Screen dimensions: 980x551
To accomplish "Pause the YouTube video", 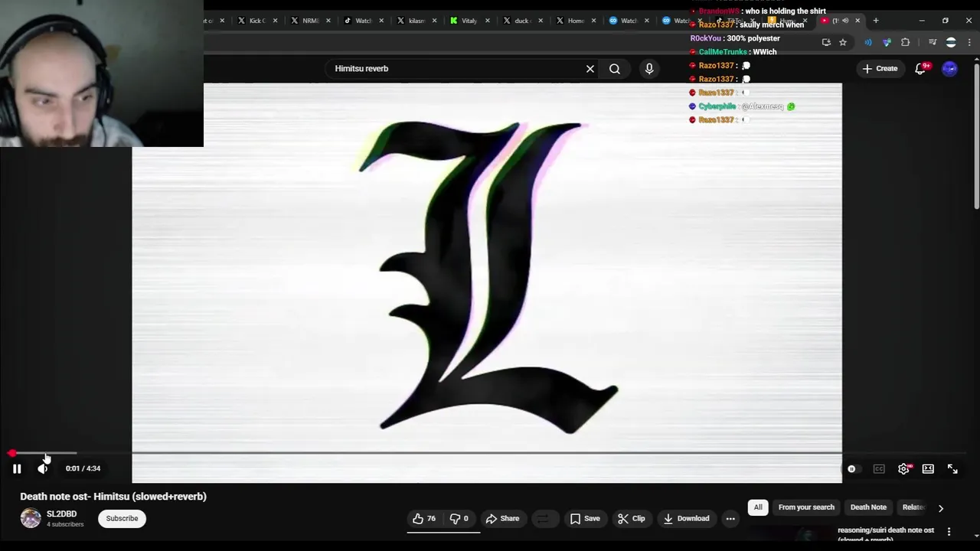I will click(x=17, y=468).
